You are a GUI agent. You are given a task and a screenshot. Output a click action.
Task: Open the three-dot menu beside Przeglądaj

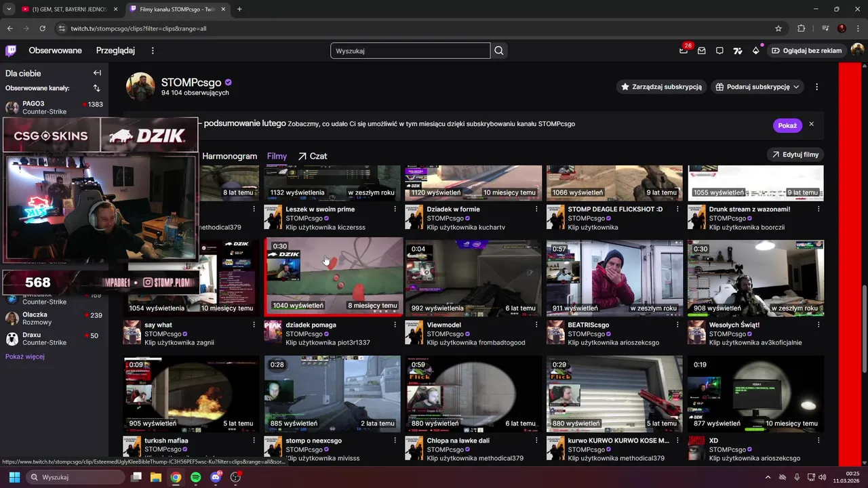(153, 51)
